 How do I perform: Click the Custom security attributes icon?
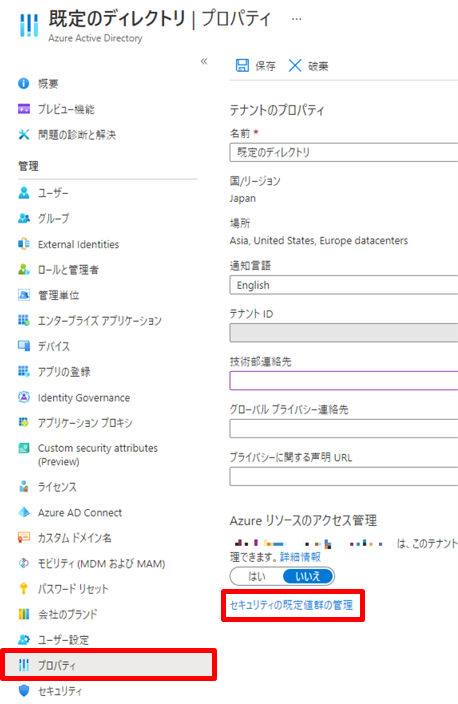coord(24,448)
